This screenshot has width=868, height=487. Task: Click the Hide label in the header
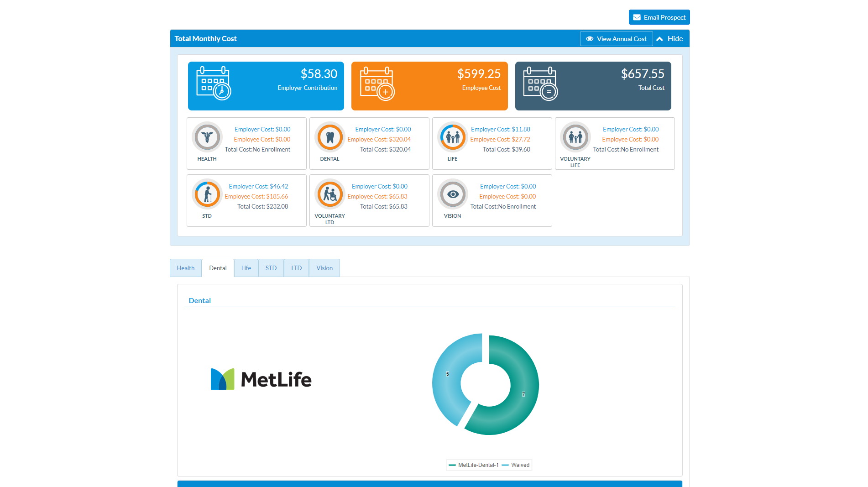tap(675, 39)
